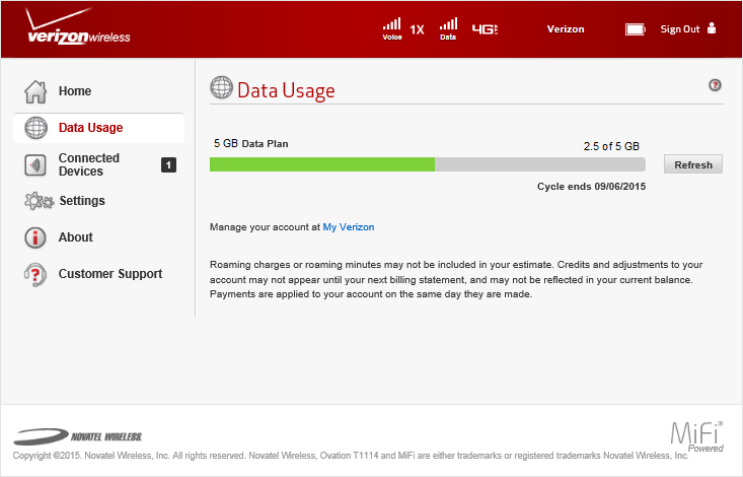Image resolution: width=743 pixels, height=477 pixels.
Task: Click the Connected Devices speaker icon
Action: [35, 165]
